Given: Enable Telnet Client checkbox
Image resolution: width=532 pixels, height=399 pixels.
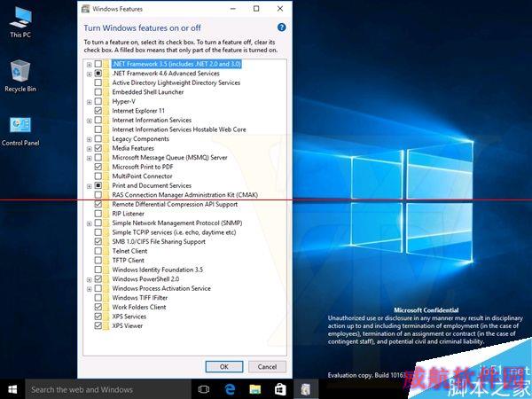Looking at the screenshot, I should point(98,251).
